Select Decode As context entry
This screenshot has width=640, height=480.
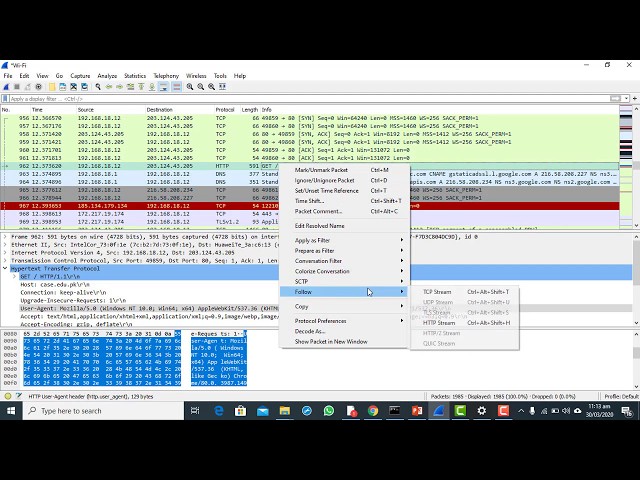pyautogui.click(x=345, y=331)
